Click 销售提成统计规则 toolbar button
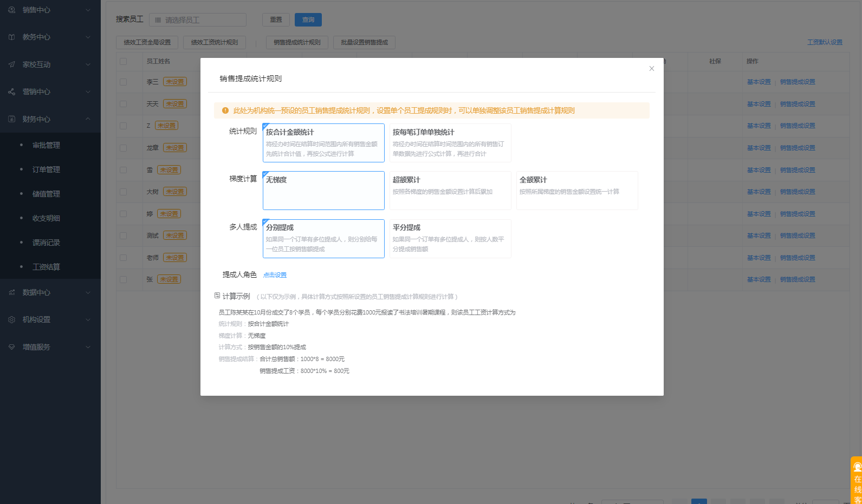The height and width of the screenshot is (504, 862). pyautogui.click(x=297, y=42)
